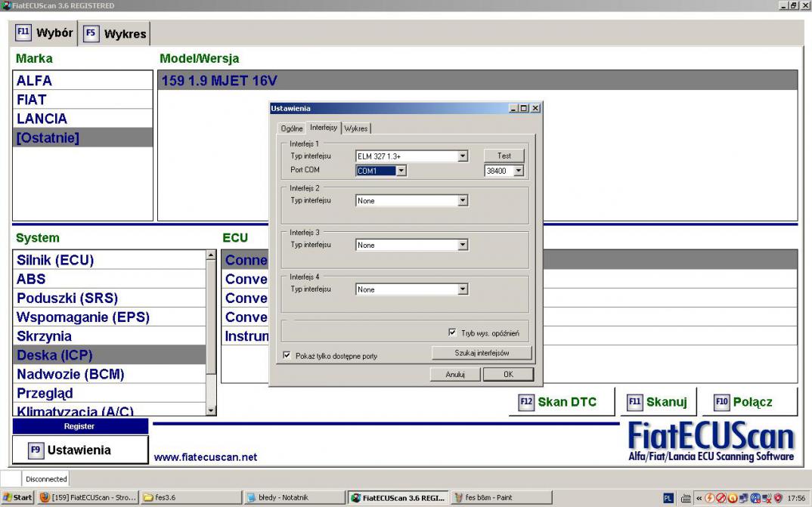Click the F9 icon beside Ustawienia
This screenshot has height=507, width=812.
click(x=36, y=450)
